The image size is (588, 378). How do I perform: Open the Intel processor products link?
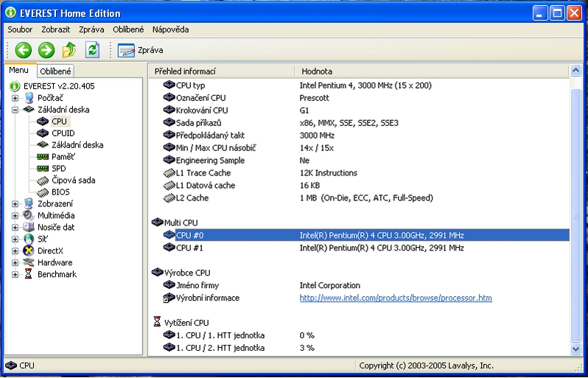tap(395, 298)
